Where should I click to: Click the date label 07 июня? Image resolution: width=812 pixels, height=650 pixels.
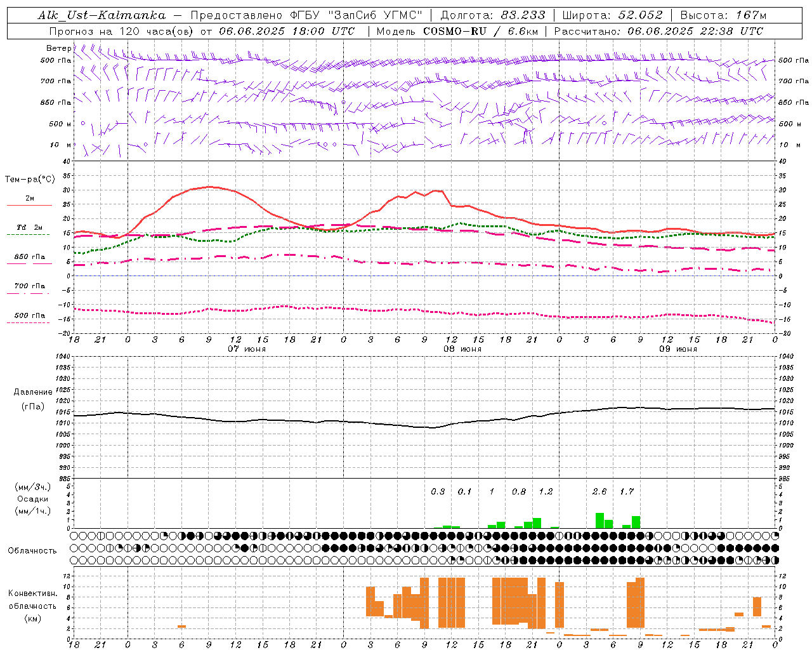coord(247,349)
